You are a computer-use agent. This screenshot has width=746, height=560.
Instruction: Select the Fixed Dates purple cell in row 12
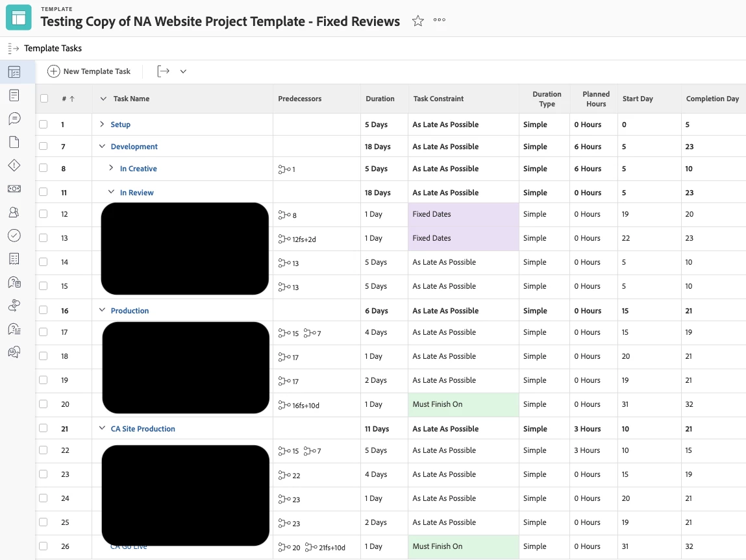(x=464, y=214)
